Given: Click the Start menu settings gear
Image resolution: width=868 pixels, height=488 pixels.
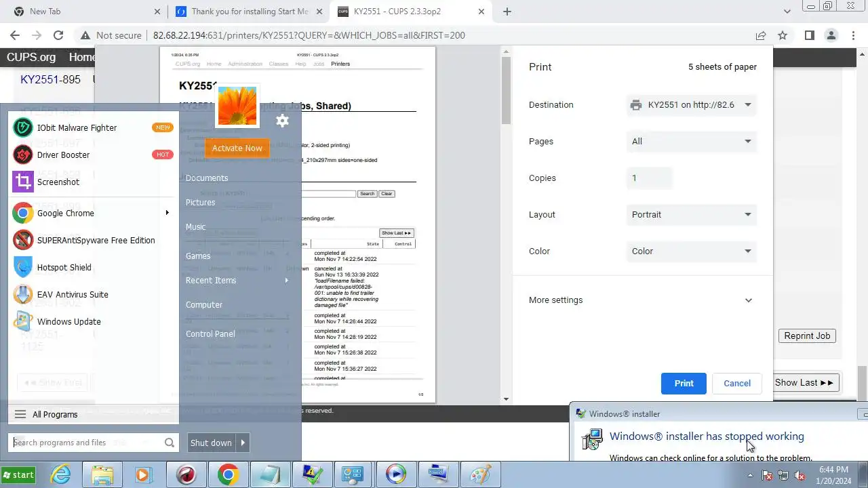Looking at the screenshot, I should pyautogui.click(x=283, y=121).
